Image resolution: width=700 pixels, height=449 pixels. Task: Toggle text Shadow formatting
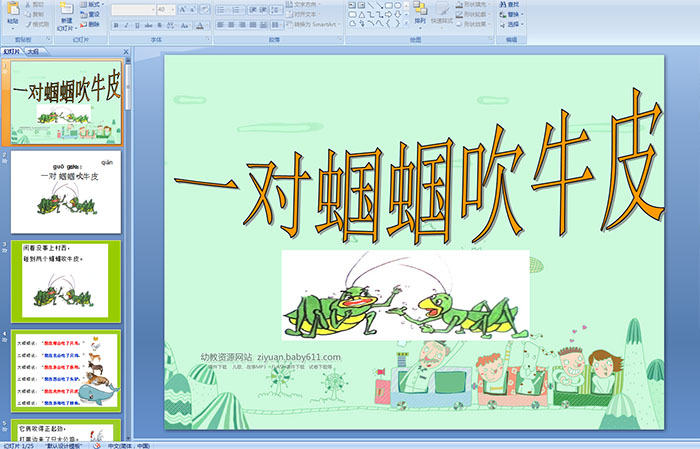click(159, 25)
